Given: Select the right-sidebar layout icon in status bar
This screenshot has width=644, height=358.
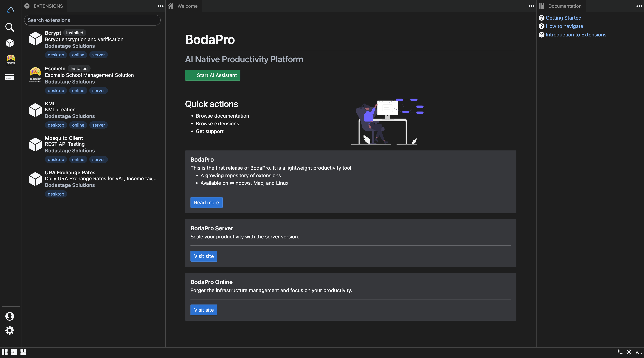Looking at the screenshot, I should pyautogui.click(x=14, y=352).
